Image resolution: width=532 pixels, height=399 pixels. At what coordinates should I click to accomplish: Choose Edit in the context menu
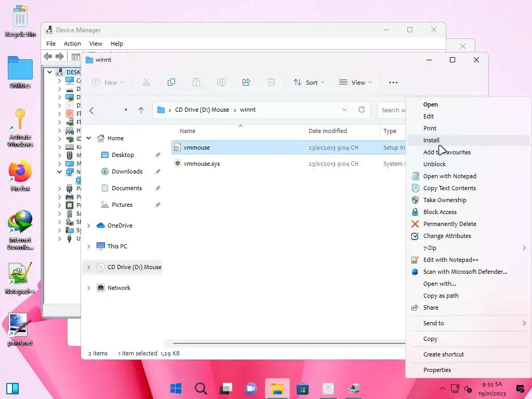pyautogui.click(x=469, y=116)
